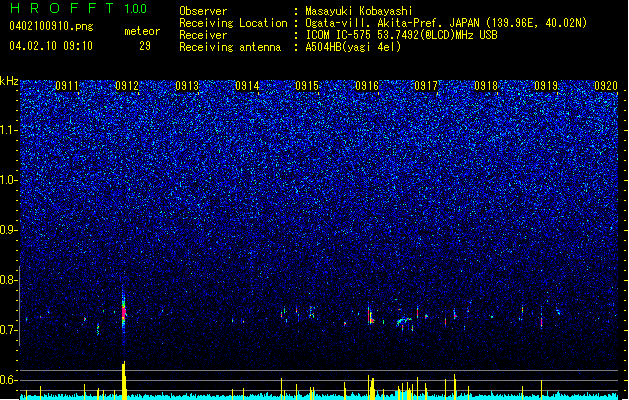Click the 0914 time marker
This screenshot has height=400, width=629.
pyautogui.click(x=247, y=86)
